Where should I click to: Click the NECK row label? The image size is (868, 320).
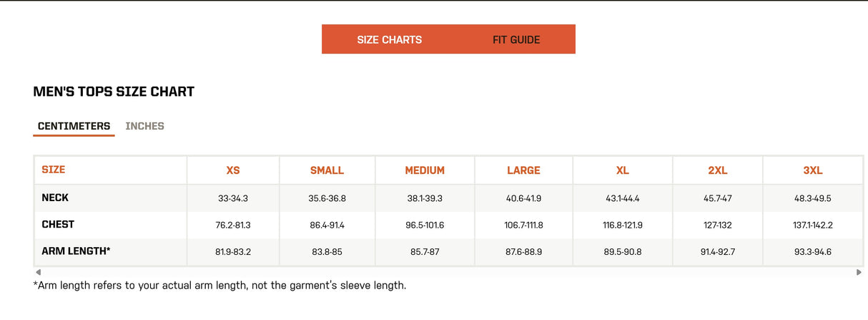tap(55, 198)
